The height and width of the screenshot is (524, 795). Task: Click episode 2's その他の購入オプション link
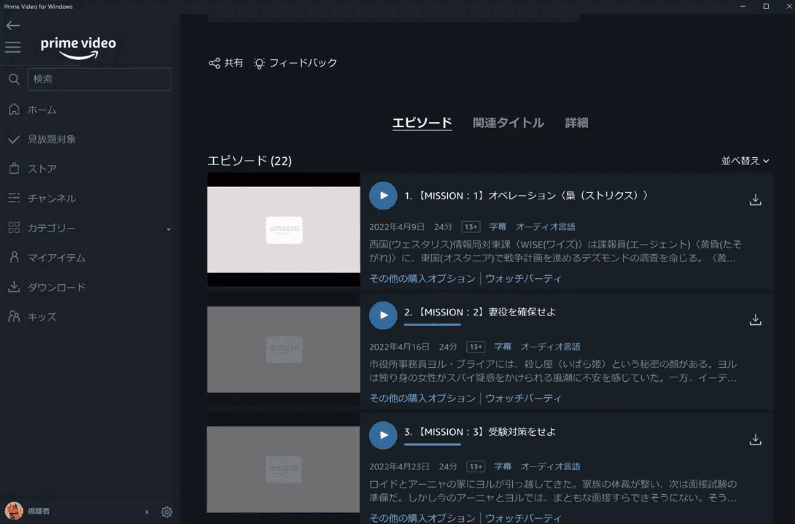pos(422,398)
